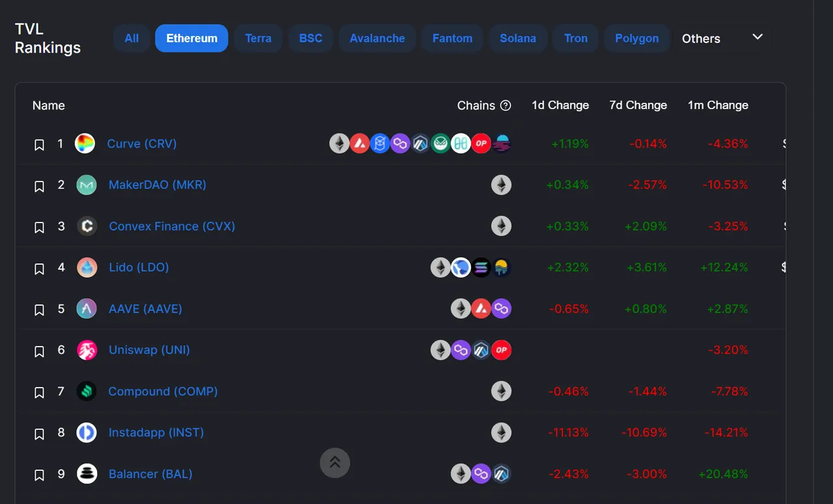The image size is (833, 504).
Task: Switch to the Avalanche tab
Action: click(x=377, y=38)
